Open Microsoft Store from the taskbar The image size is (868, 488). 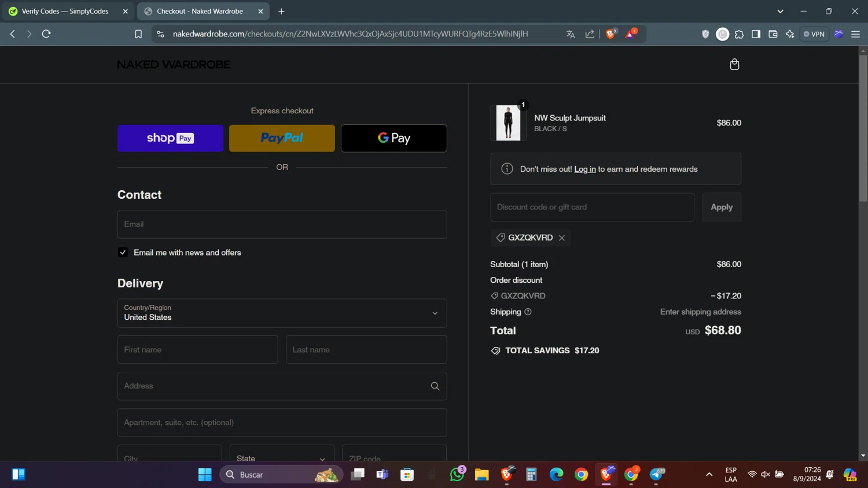coord(407,475)
